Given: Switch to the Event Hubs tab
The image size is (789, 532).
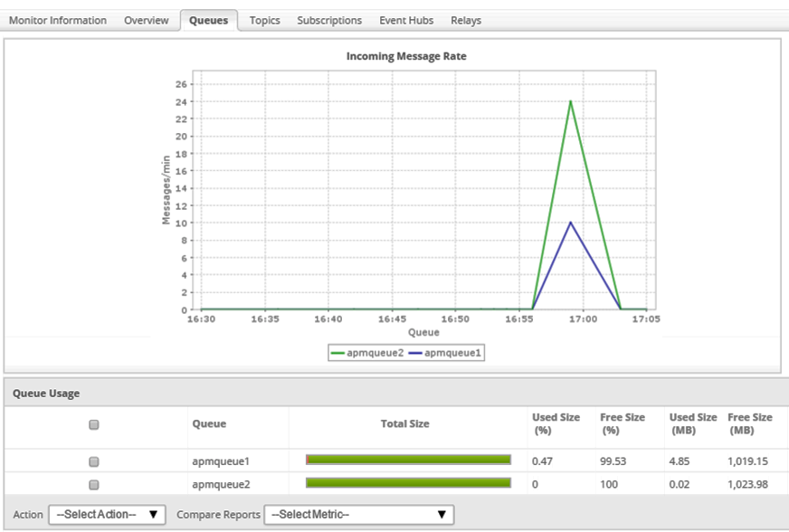Looking at the screenshot, I should pyautogui.click(x=406, y=21).
